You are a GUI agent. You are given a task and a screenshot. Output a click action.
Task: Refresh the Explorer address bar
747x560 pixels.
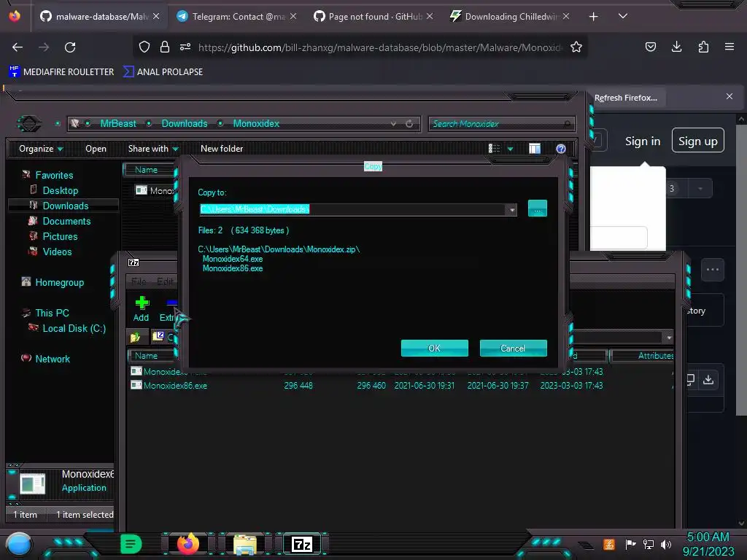coord(409,124)
